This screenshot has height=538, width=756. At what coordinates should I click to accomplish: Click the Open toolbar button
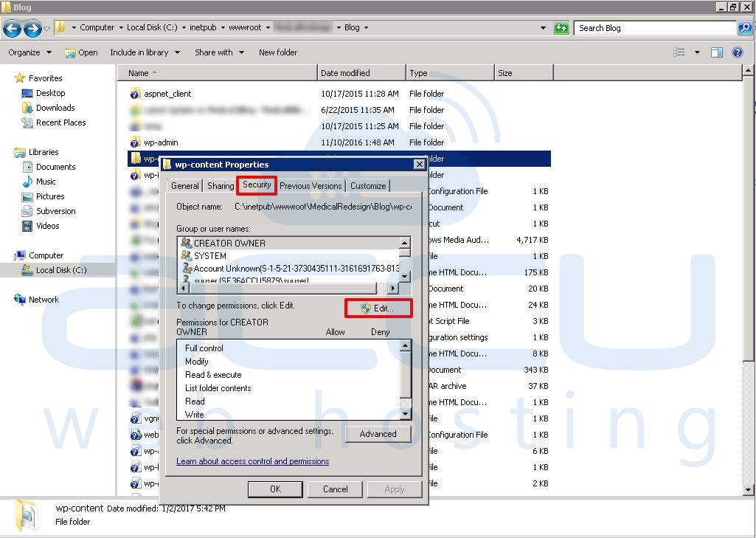pyautogui.click(x=81, y=52)
